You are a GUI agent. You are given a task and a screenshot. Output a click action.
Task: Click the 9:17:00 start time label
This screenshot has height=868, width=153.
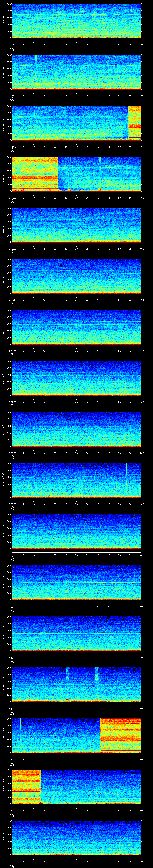(x=12, y=197)
